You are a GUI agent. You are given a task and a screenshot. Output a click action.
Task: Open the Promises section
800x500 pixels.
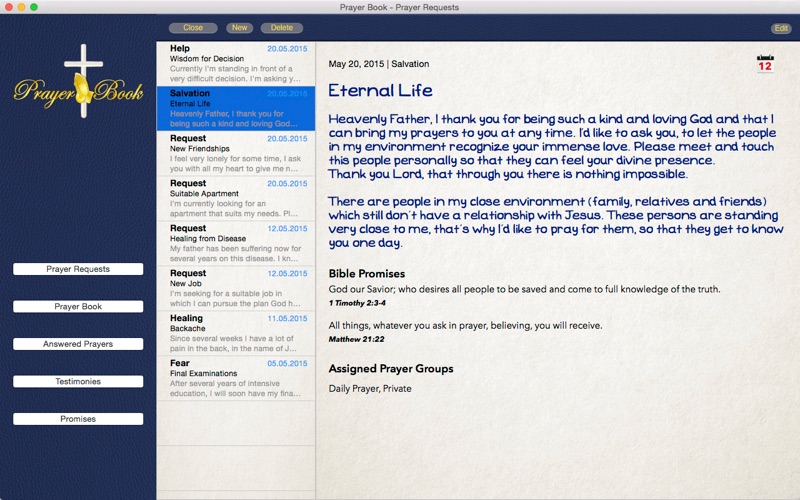click(78, 419)
